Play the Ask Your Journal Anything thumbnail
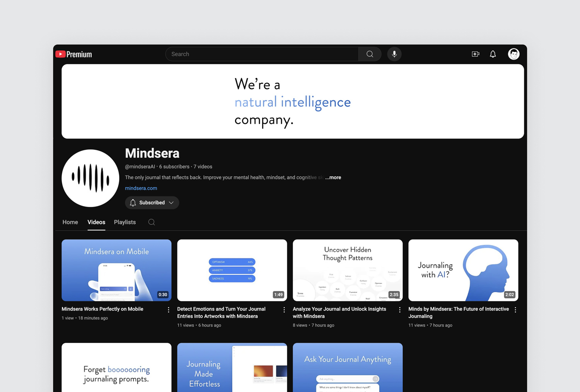580x392 pixels. click(x=348, y=368)
